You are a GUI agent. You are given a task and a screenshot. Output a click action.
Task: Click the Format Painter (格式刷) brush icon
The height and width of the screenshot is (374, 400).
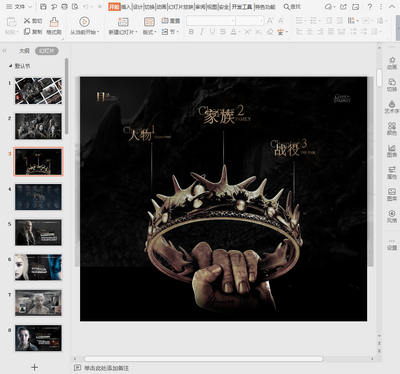click(x=54, y=22)
